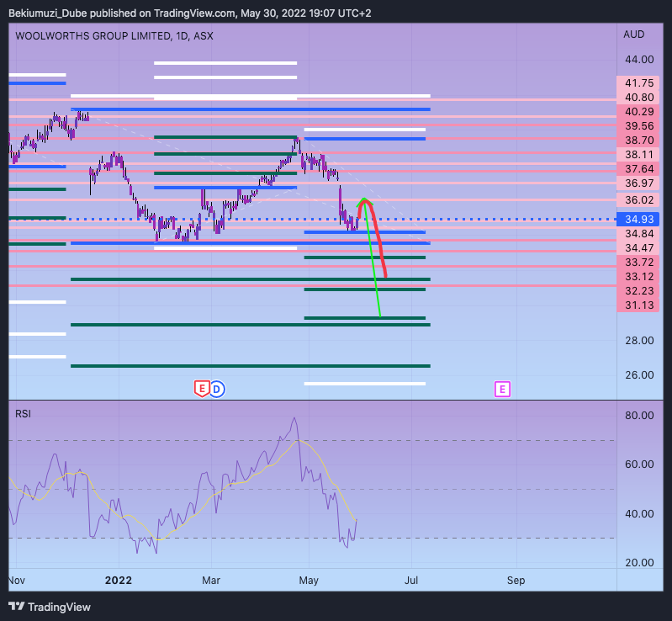Click the RSI 60.00 axis value
This screenshot has height=621, width=672.
[639, 464]
